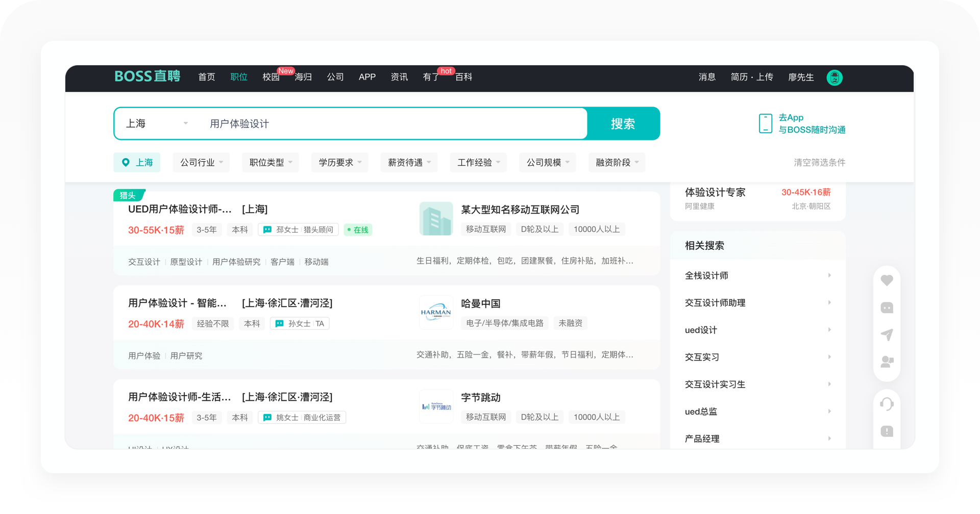
Task: Click the 字节跳动 company logo
Action: pos(436,406)
